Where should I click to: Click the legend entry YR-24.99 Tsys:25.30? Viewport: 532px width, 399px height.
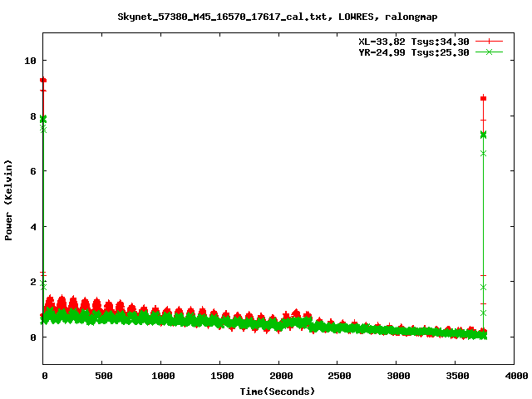[x=414, y=52]
